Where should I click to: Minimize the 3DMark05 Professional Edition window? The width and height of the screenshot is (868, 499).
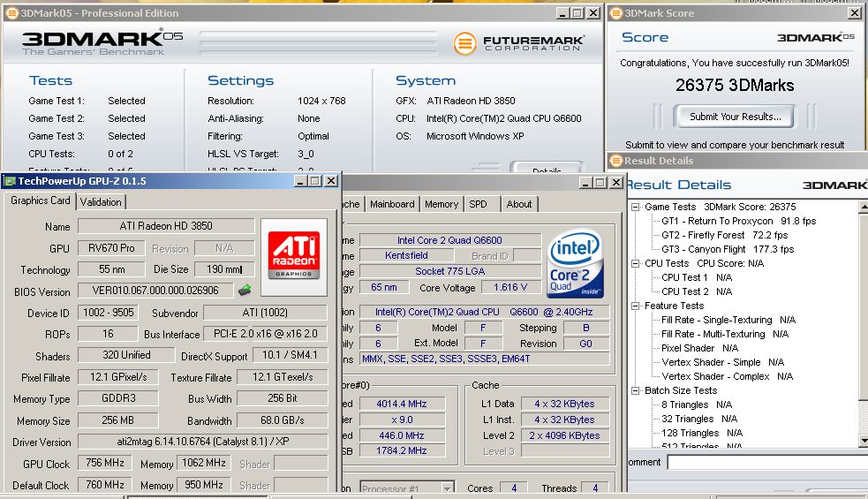563,13
